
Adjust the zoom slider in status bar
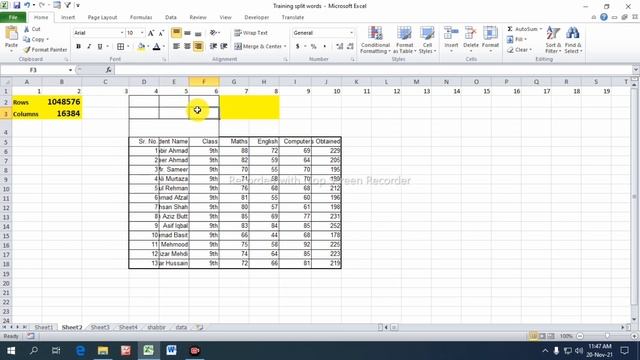(607, 336)
